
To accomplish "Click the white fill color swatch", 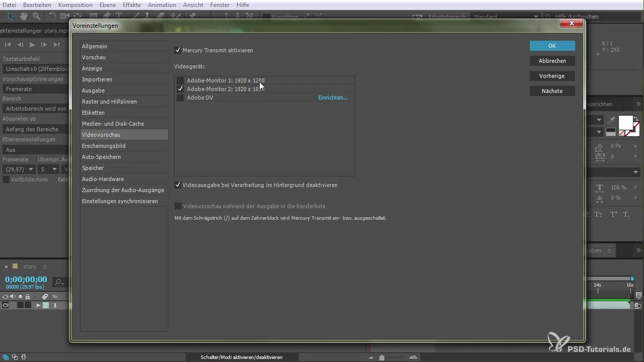I will [x=625, y=122].
